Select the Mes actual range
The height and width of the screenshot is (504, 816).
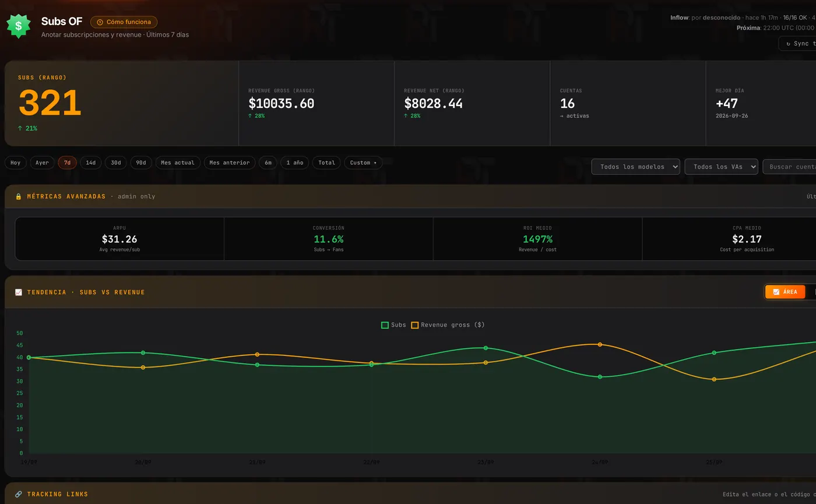coord(178,163)
